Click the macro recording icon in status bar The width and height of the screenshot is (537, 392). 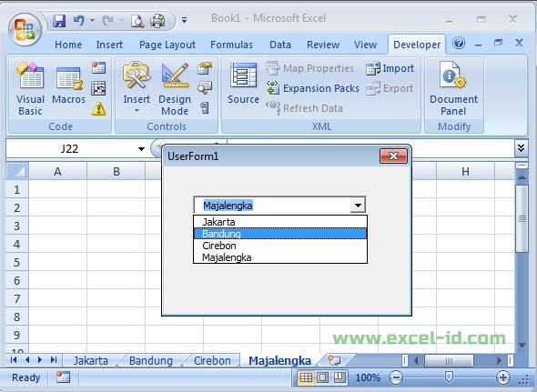point(64,377)
